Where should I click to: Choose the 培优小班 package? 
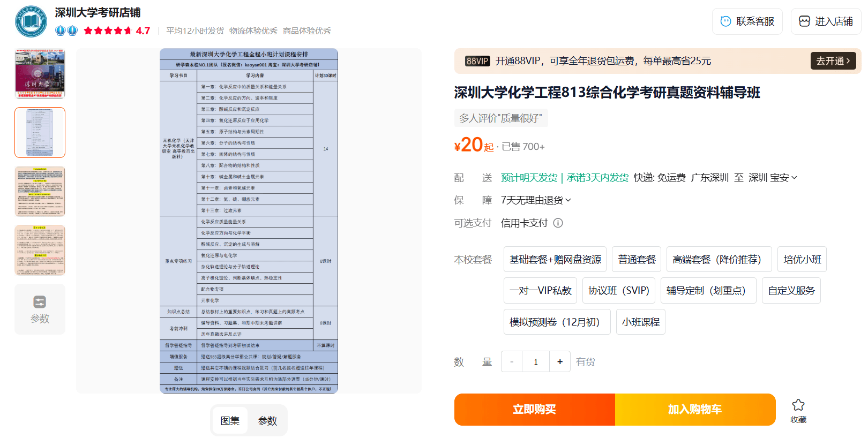(802, 260)
